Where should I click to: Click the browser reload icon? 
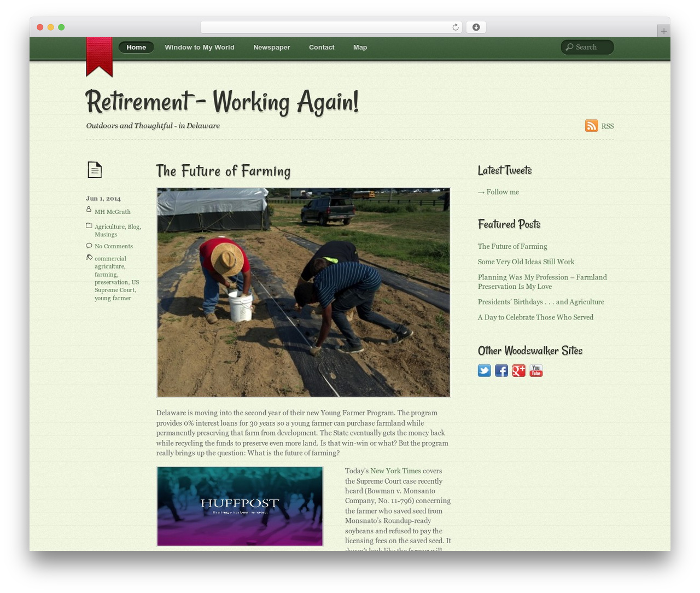[455, 27]
